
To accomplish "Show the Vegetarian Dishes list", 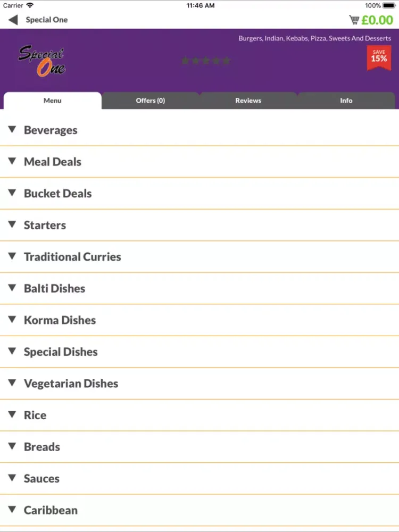I will (71, 384).
